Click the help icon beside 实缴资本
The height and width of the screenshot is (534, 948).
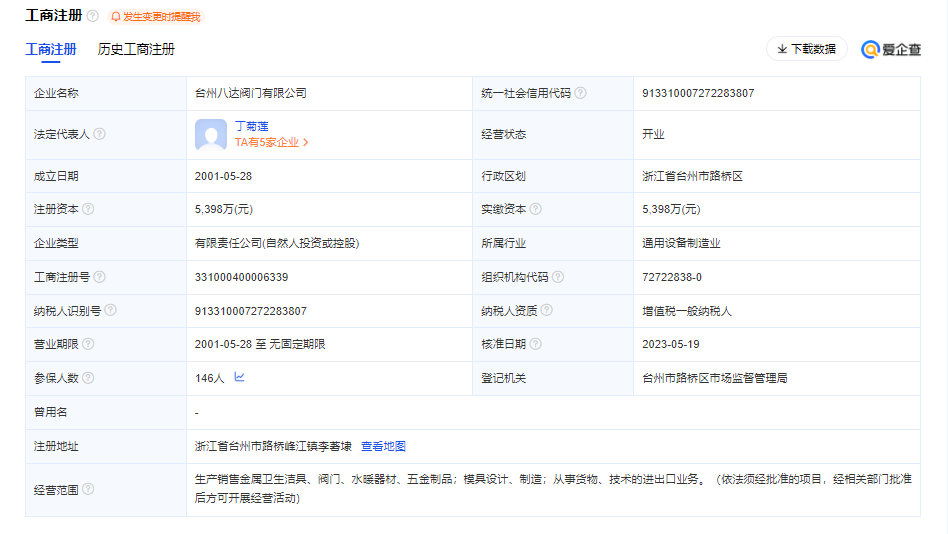click(x=535, y=209)
